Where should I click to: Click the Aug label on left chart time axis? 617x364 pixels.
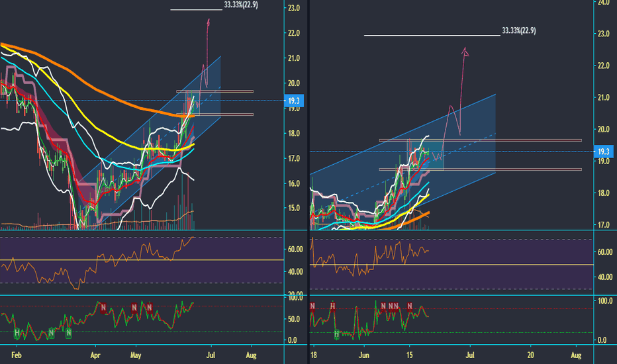(x=251, y=355)
